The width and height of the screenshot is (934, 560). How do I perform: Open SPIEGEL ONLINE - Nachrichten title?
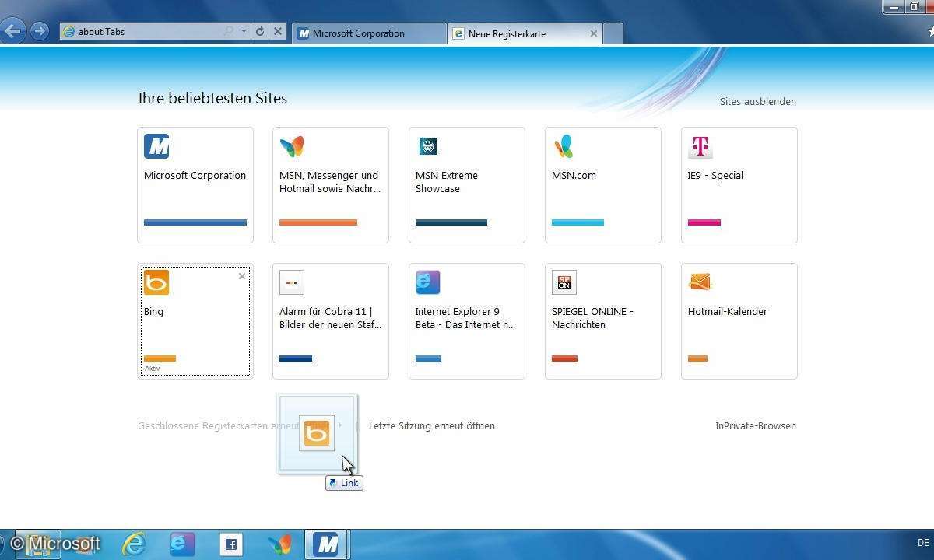click(592, 318)
